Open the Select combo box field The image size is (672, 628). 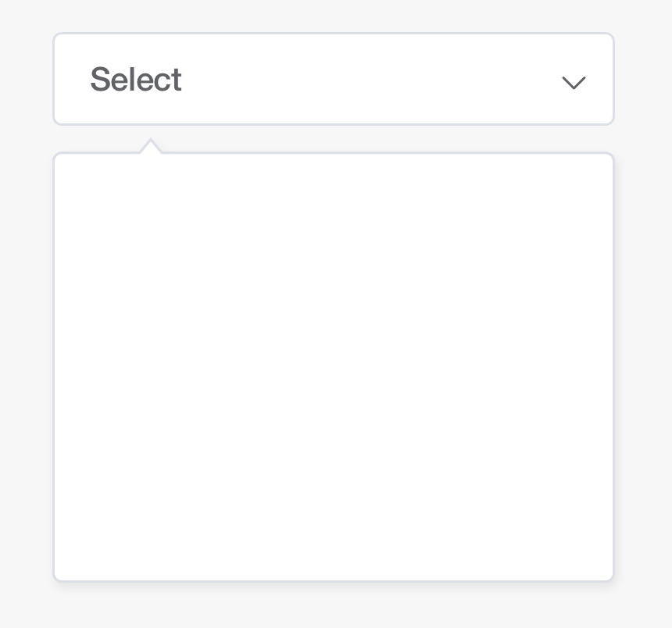click(x=334, y=79)
